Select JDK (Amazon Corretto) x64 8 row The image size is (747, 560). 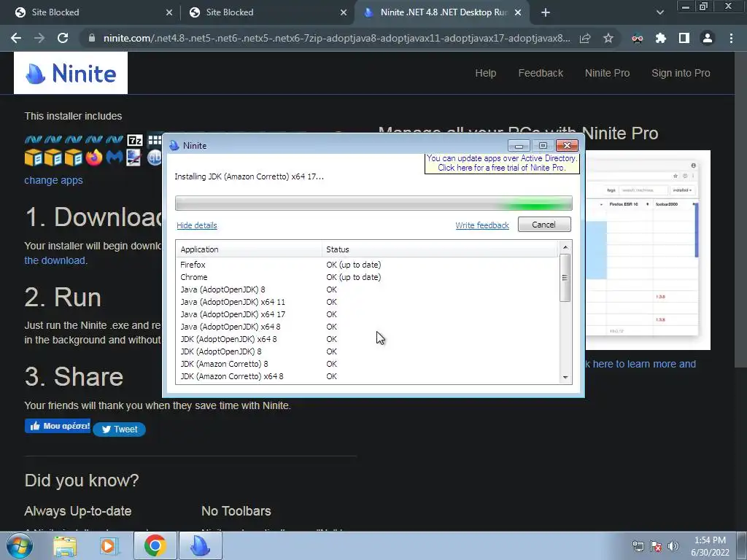coord(367,376)
